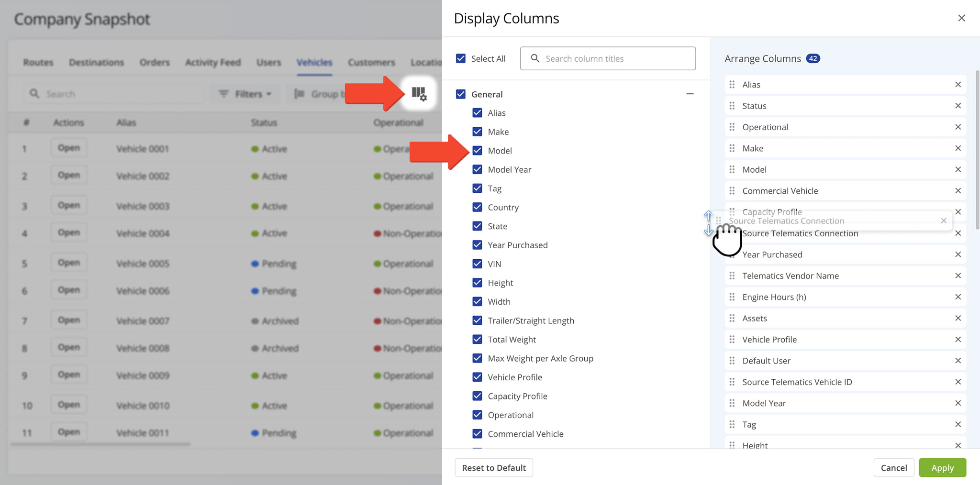Click the Search column titles field
The height and width of the screenshot is (485, 980).
pos(608,58)
